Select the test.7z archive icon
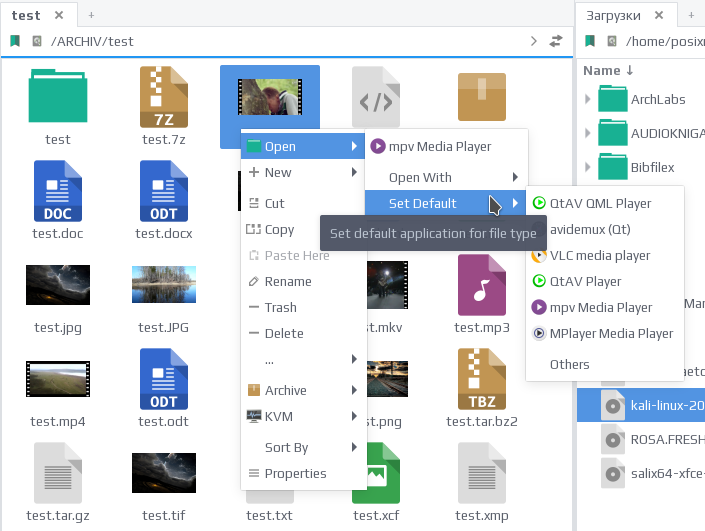The height and width of the screenshot is (531, 705). [x=164, y=97]
